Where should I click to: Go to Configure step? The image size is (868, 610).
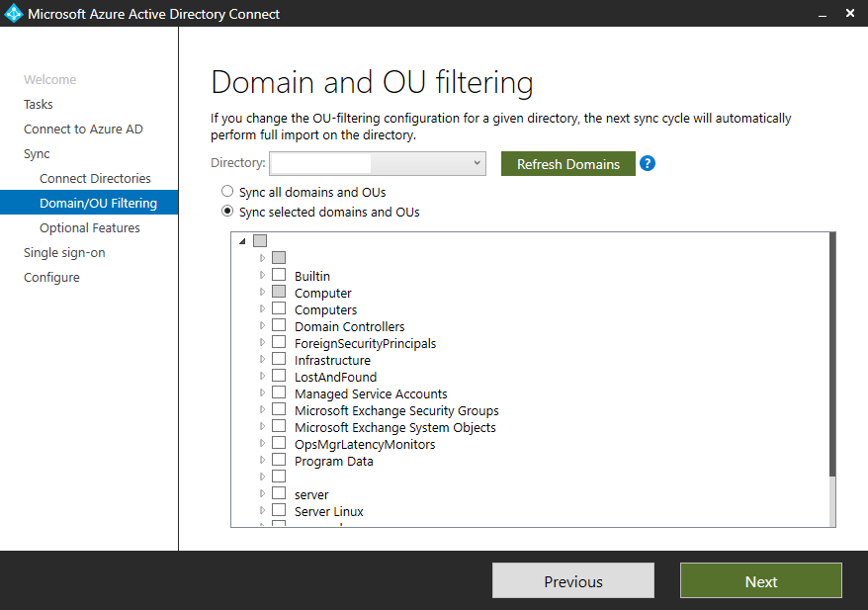tap(51, 278)
